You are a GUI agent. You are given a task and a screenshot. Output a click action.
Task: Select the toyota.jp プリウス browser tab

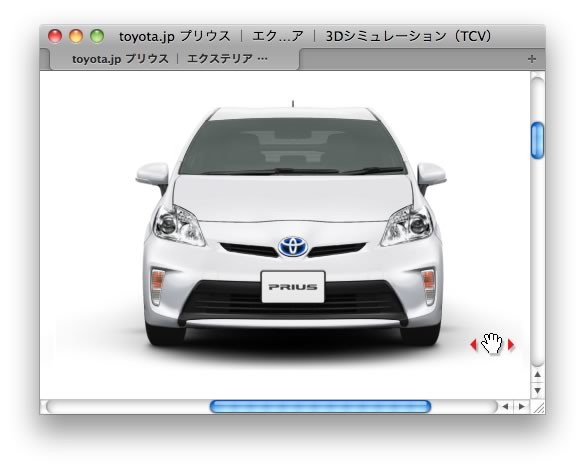point(174,59)
